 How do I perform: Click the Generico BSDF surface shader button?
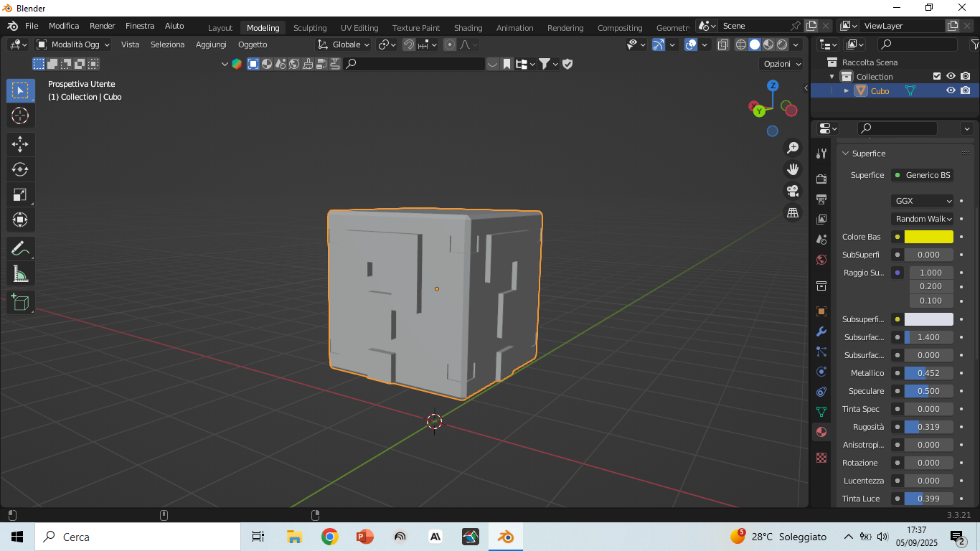(x=923, y=175)
